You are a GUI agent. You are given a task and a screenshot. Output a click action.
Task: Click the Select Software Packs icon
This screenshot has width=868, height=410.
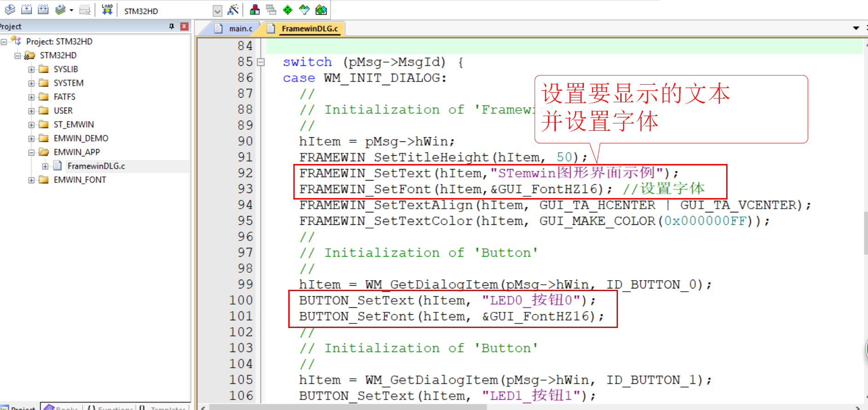tap(304, 10)
